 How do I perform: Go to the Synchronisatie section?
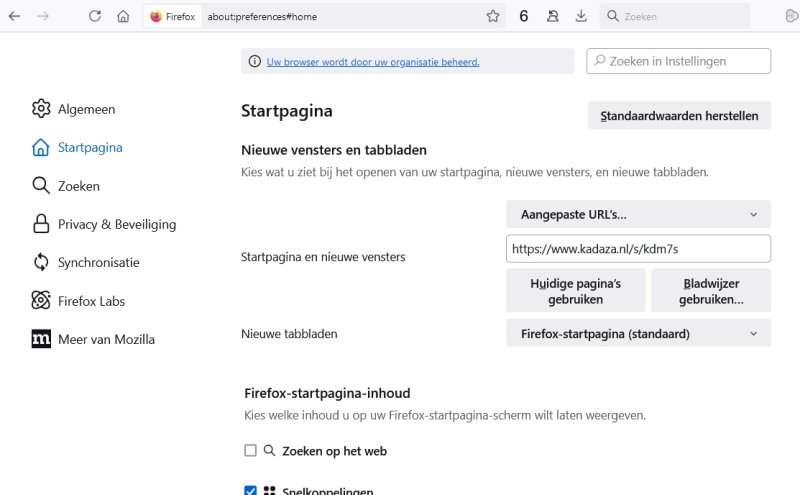tap(98, 263)
